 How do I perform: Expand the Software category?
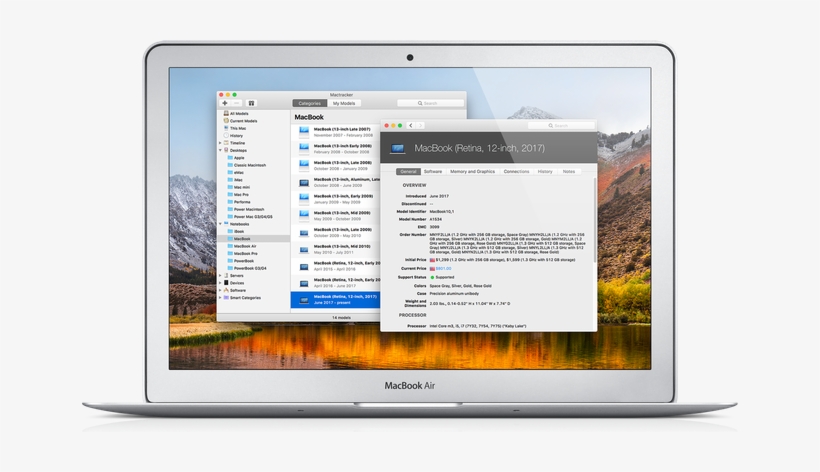[220, 290]
